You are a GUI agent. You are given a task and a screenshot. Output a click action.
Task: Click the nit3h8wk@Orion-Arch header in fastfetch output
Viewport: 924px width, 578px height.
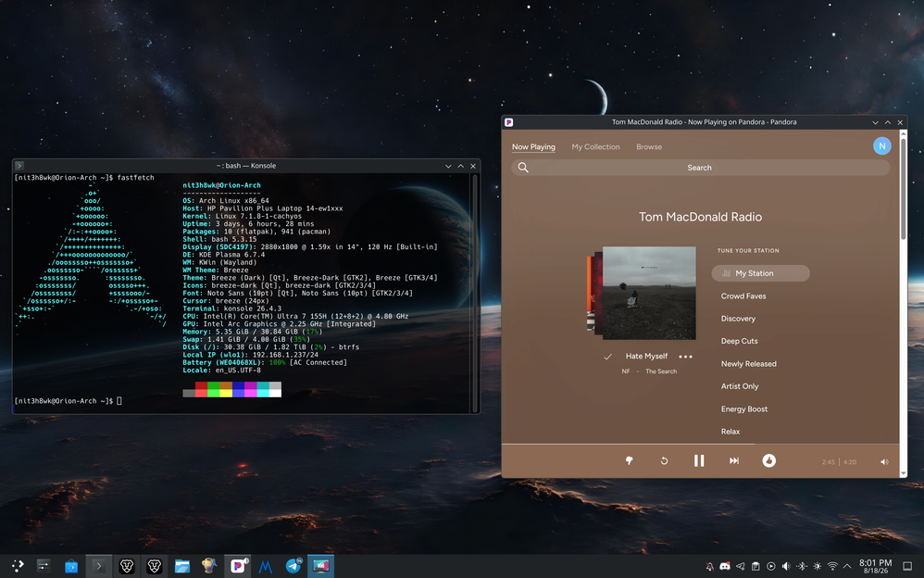(221, 185)
